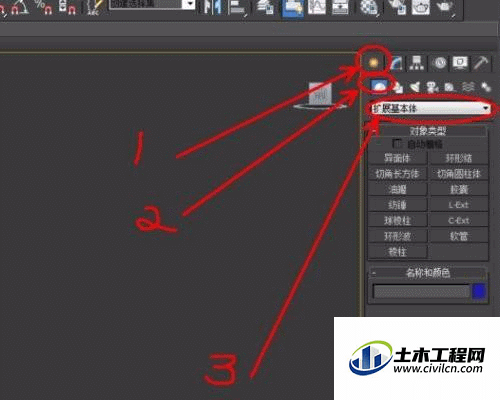
Task: Click the ViewCube in the viewport
Action: 320,95
